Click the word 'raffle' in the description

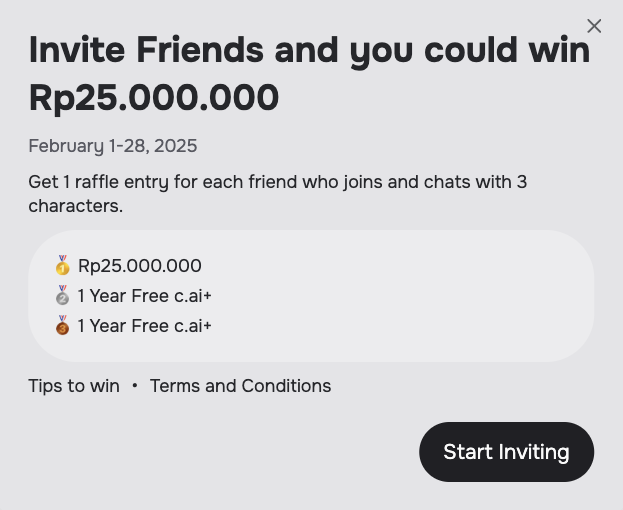coord(97,182)
